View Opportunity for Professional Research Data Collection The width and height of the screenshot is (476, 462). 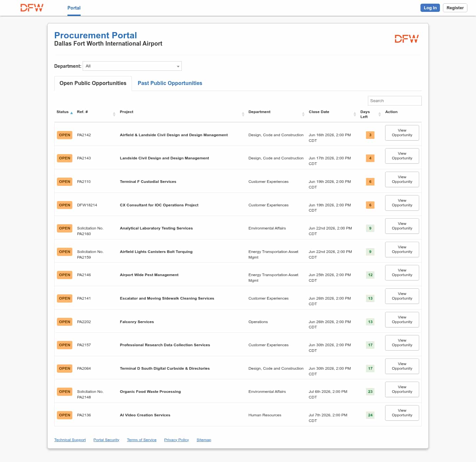tap(402, 343)
